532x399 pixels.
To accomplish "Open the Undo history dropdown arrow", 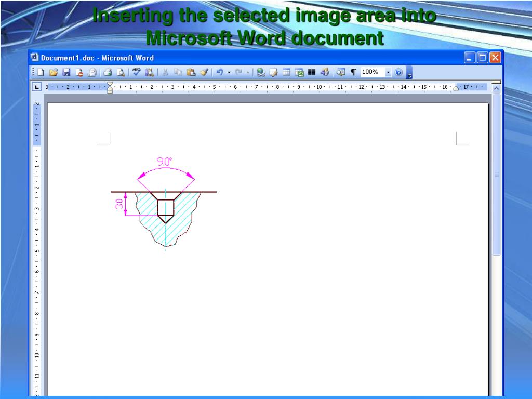I will (x=229, y=72).
